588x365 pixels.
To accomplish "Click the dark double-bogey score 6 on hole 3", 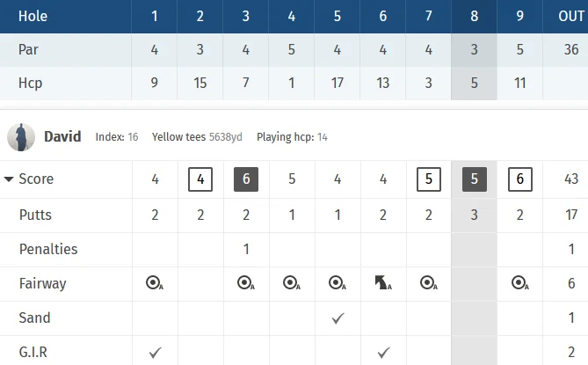I will [246, 179].
